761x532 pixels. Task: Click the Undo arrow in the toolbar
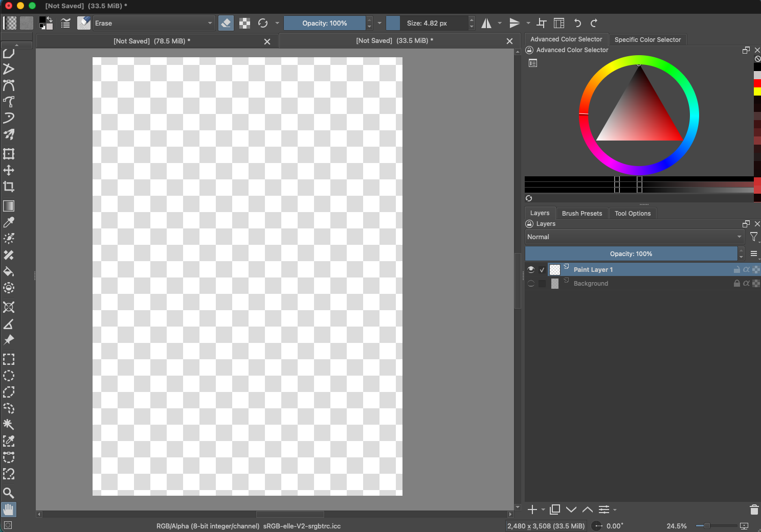(x=577, y=23)
